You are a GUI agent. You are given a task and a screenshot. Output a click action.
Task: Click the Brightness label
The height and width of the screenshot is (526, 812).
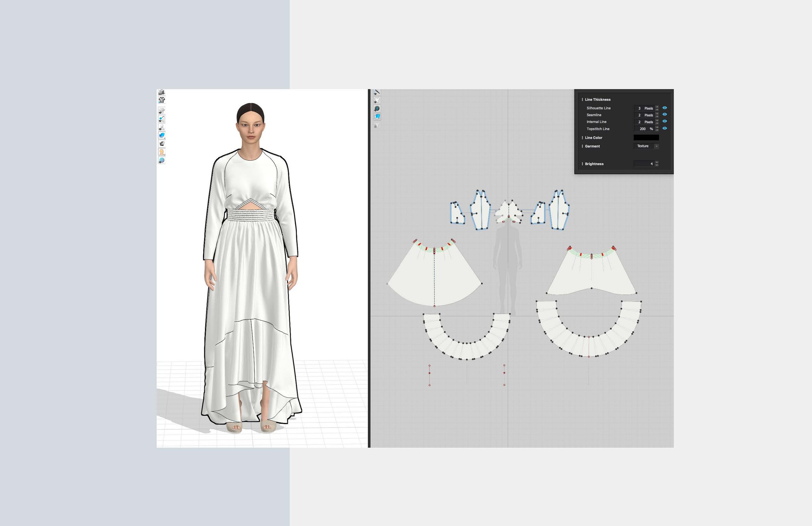[594, 164]
